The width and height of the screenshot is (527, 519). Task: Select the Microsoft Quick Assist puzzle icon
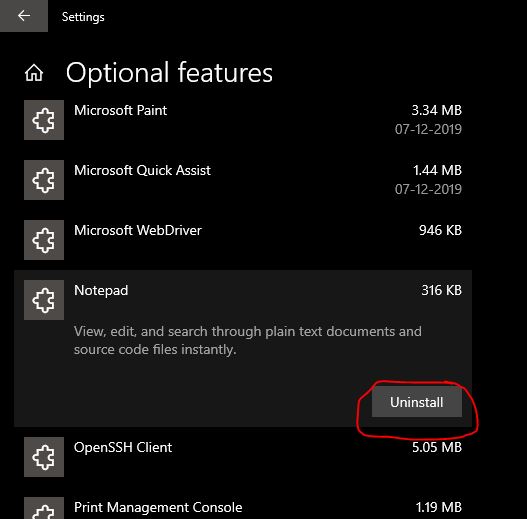click(44, 180)
